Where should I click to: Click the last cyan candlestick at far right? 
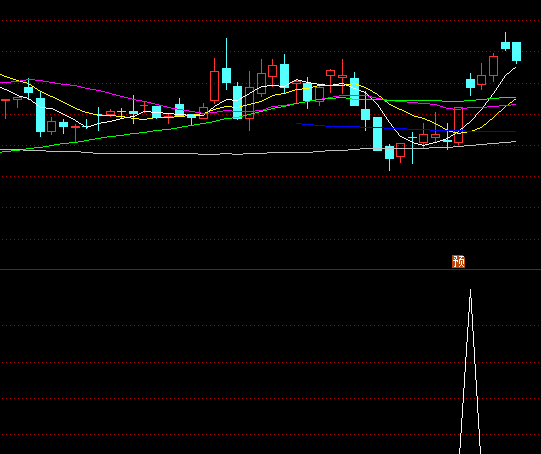[x=516, y=51]
